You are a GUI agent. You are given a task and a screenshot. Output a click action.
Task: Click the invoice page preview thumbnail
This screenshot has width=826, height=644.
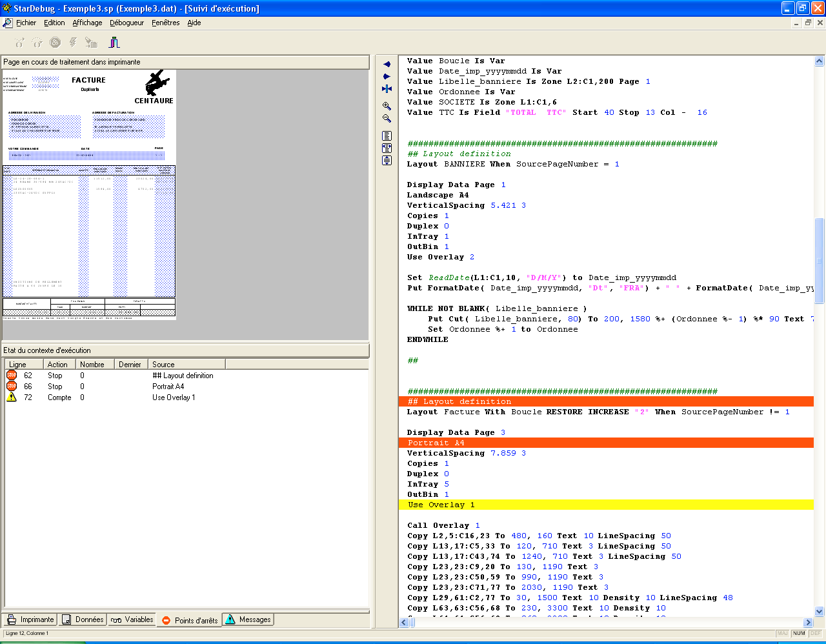[x=89, y=194]
